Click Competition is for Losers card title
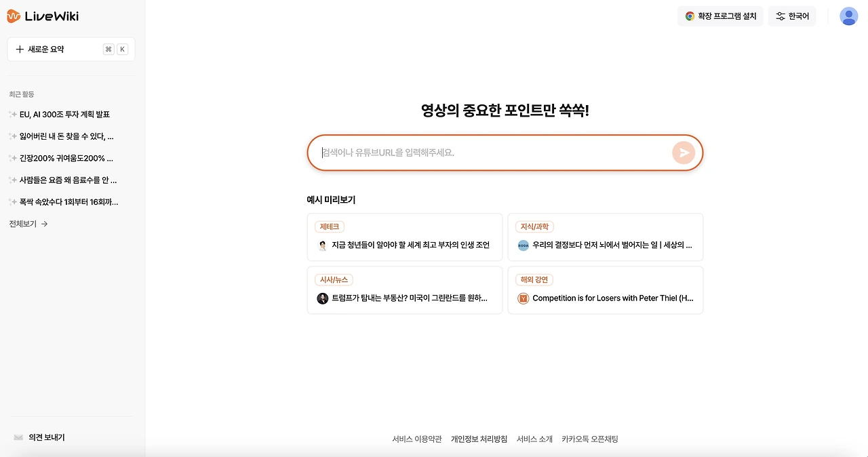This screenshot has width=868, height=457. click(x=613, y=298)
